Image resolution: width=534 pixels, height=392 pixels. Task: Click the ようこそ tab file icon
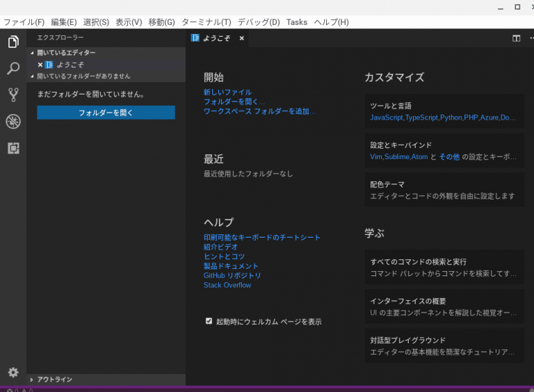click(x=195, y=38)
